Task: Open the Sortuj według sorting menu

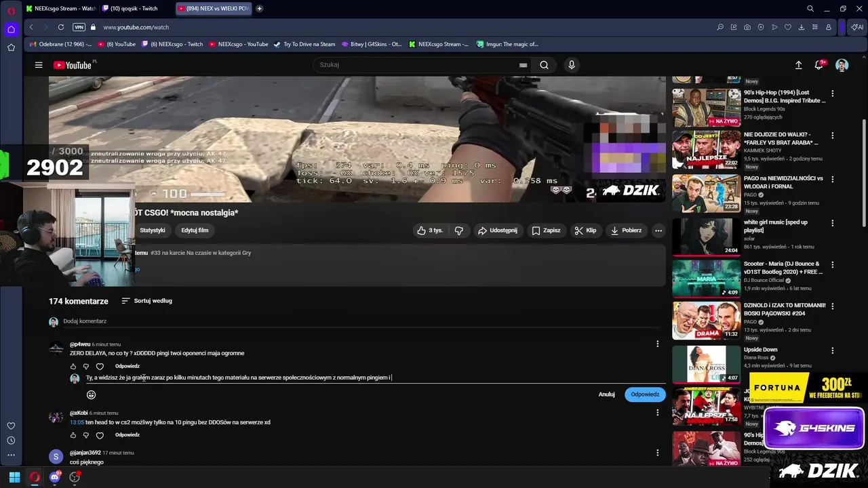Action: (x=146, y=301)
